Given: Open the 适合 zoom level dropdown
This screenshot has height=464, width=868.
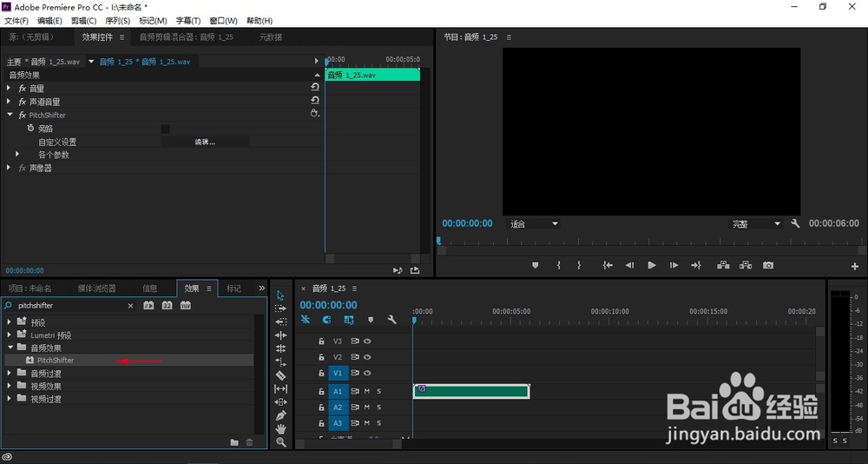Looking at the screenshot, I should click(534, 224).
